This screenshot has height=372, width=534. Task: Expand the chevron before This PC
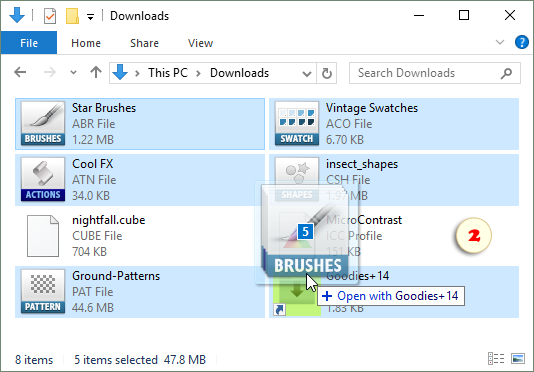tap(137, 73)
